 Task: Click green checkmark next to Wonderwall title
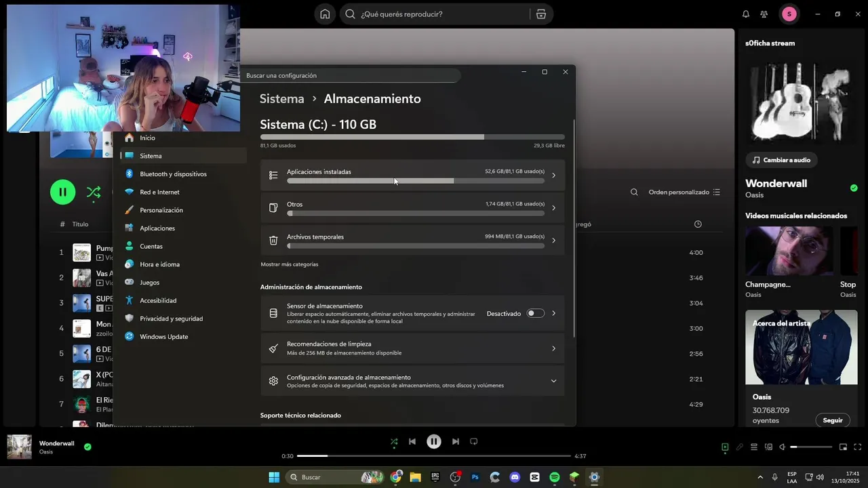(854, 188)
